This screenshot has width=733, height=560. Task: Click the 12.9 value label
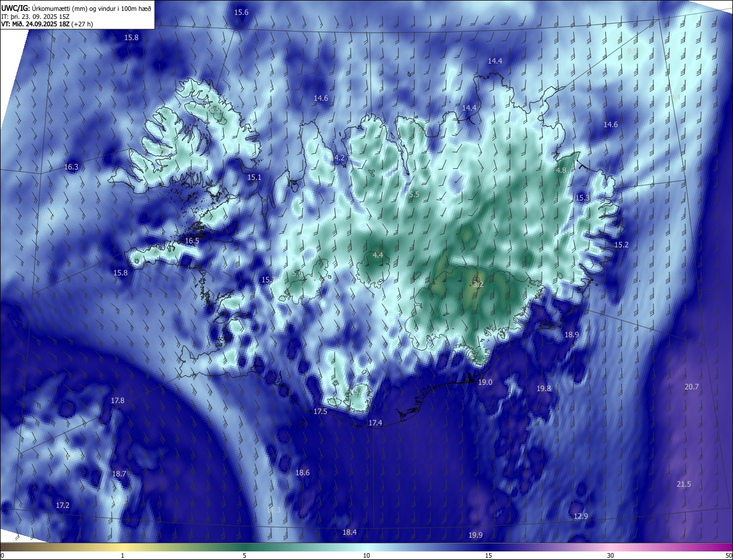[581, 516]
